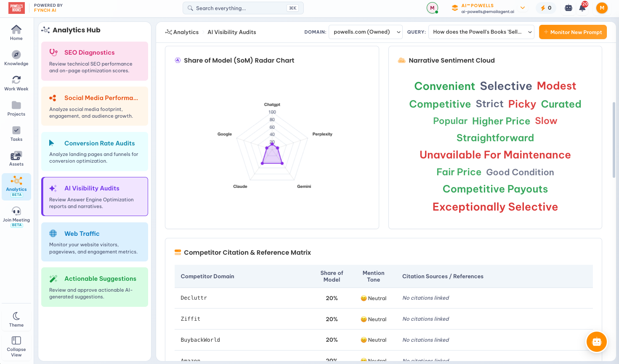Click Competitive Payouts in sentiment cloud
619x364 pixels.
(x=495, y=189)
